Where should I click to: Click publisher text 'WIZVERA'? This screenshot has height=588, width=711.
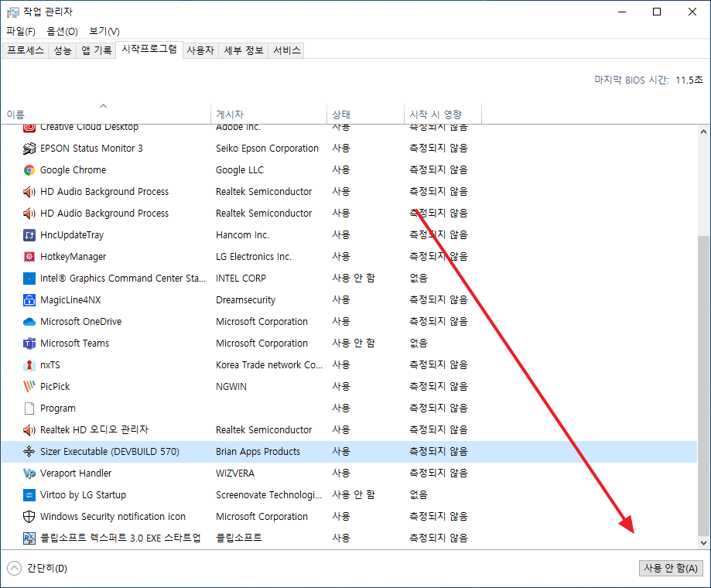tap(235, 473)
